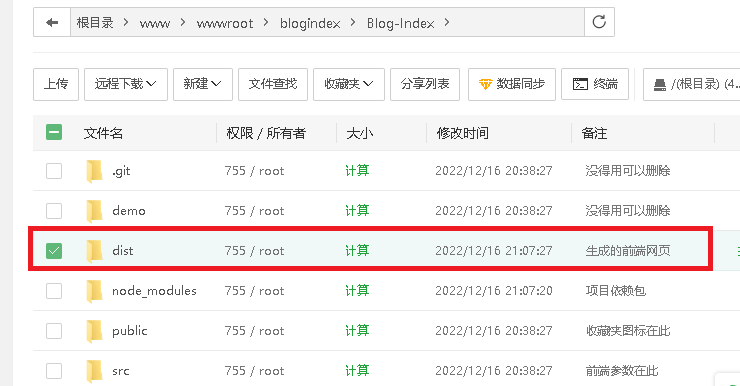
Task: Expand the chevron after 根目录 in the path
Action: [x=126, y=22]
